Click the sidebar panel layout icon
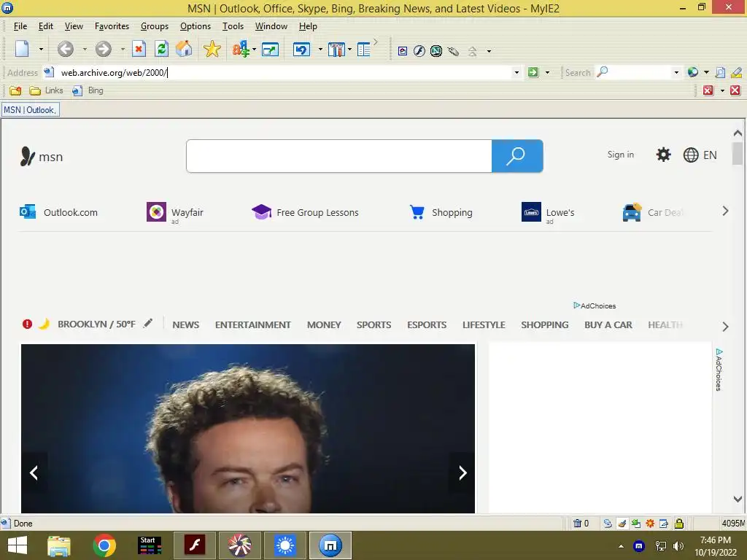Screen dimensions: 747x560 pyautogui.click(x=364, y=50)
